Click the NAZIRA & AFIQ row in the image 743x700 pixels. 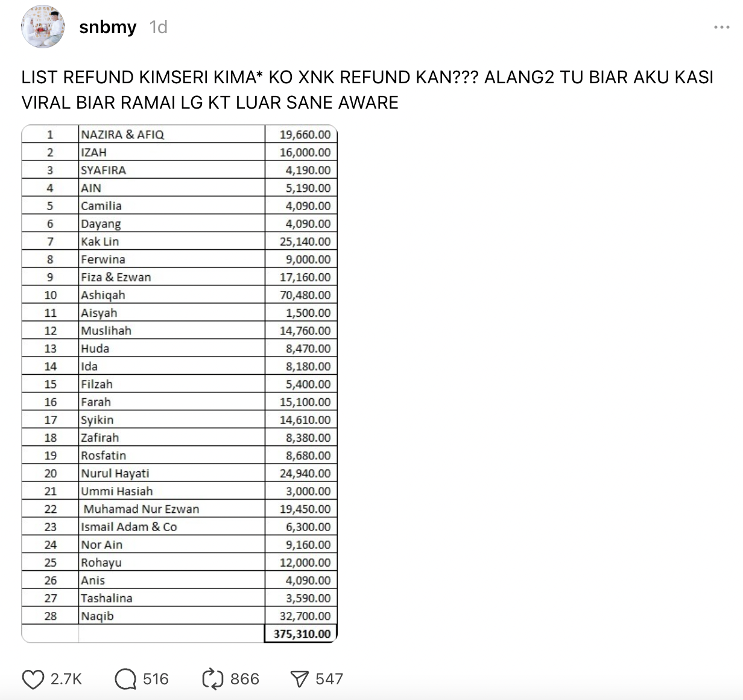(122, 135)
